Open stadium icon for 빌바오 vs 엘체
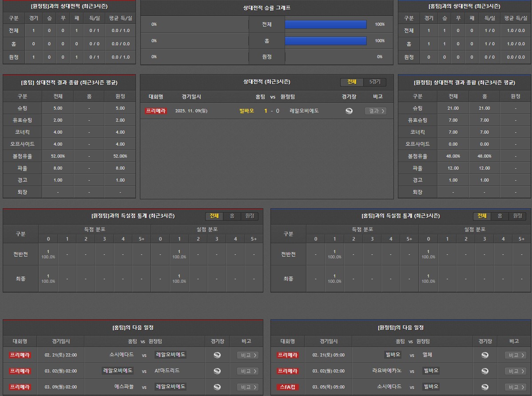This screenshot has height=396, width=532. 485,355
